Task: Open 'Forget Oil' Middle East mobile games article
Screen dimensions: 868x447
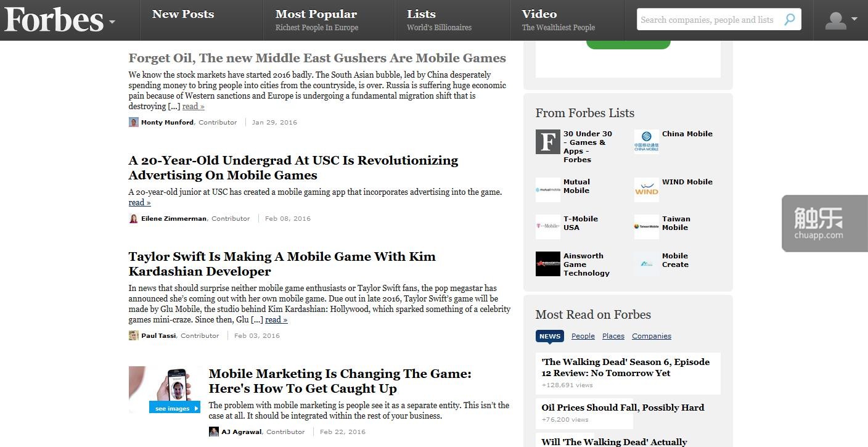Action: tap(317, 58)
